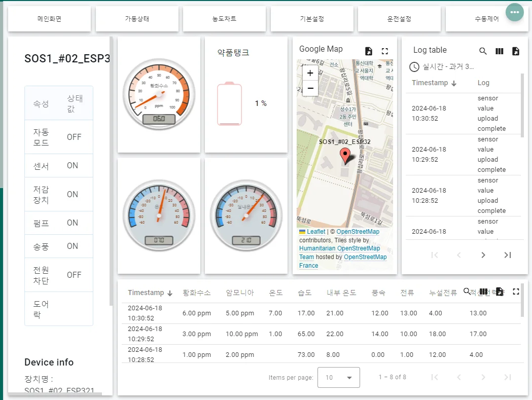
Task: Open Humanitarian OpenStreetMap Team link
Action: coord(339,252)
